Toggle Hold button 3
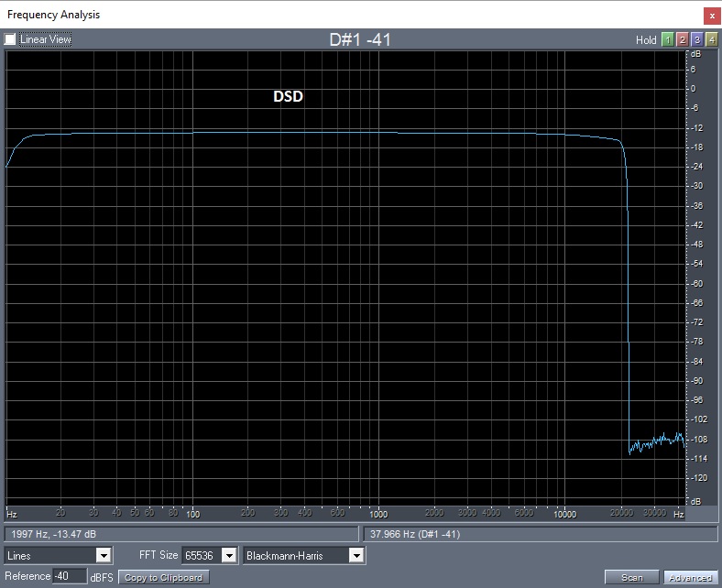The height and width of the screenshot is (588, 722). (x=696, y=39)
